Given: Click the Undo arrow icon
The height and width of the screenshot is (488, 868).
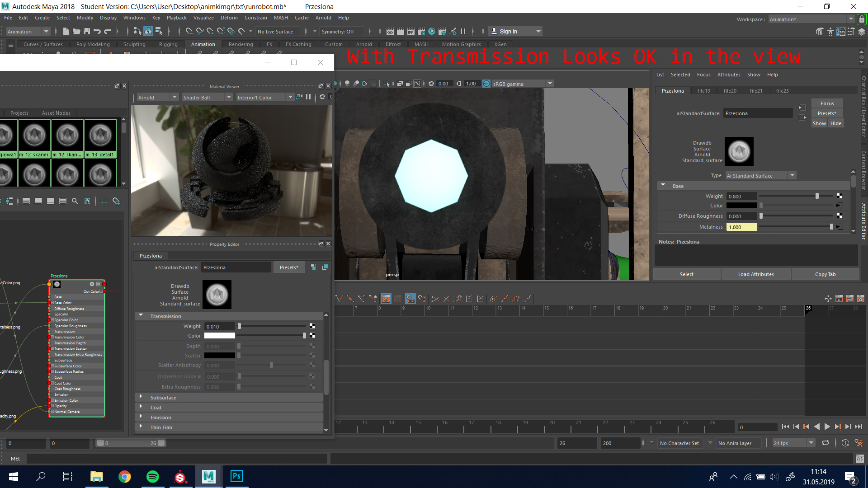Looking at the screenshot, I should click(97, 31).
